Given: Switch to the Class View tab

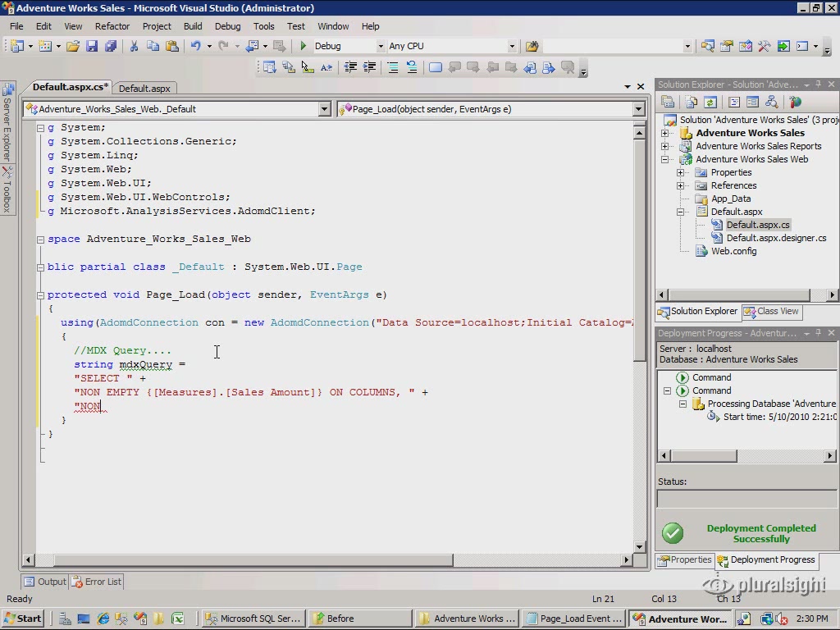Looking at the screenshot, I should [x=772, y=311].
